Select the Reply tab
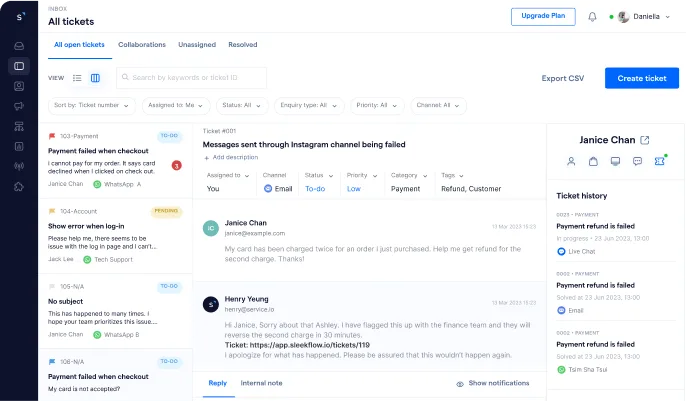This screenshot has height=401, width=686. point(217,383)
